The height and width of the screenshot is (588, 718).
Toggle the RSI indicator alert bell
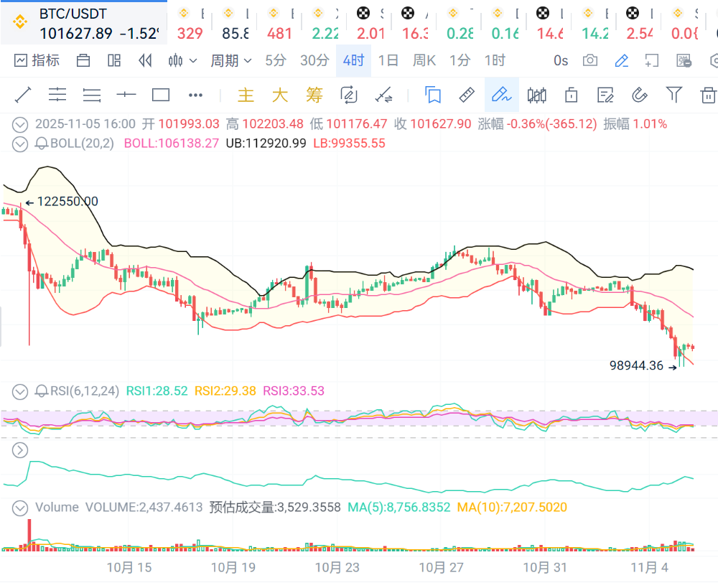(x=42, y=391)
